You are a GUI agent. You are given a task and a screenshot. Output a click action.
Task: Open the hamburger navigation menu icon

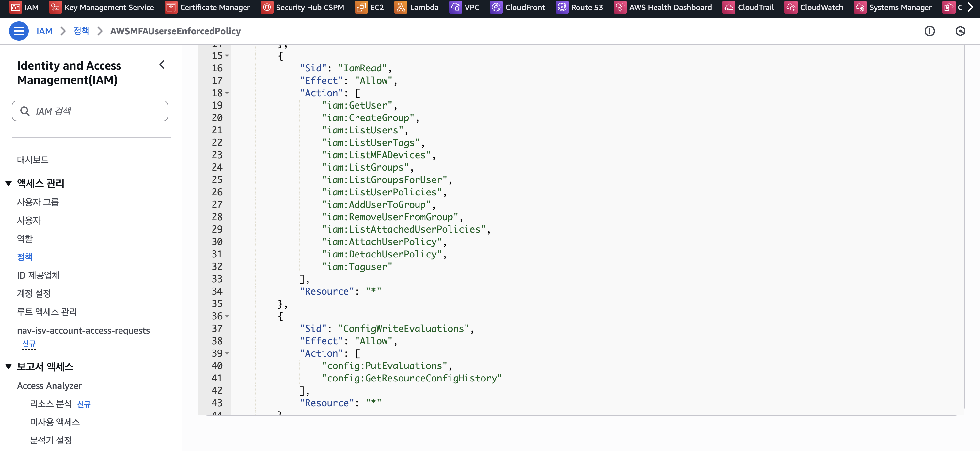point(19,31)
